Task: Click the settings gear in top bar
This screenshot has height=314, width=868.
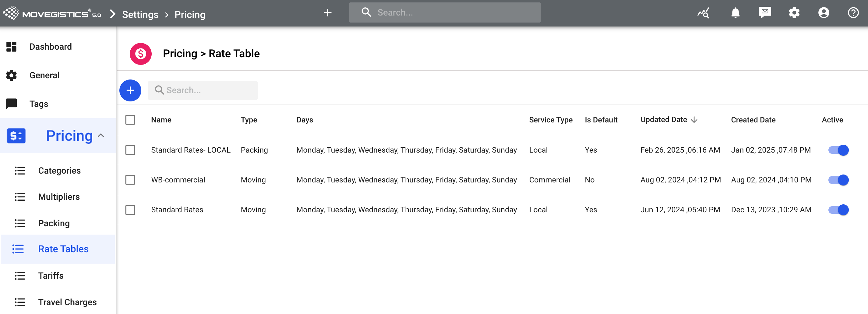Action: (794, 13)
